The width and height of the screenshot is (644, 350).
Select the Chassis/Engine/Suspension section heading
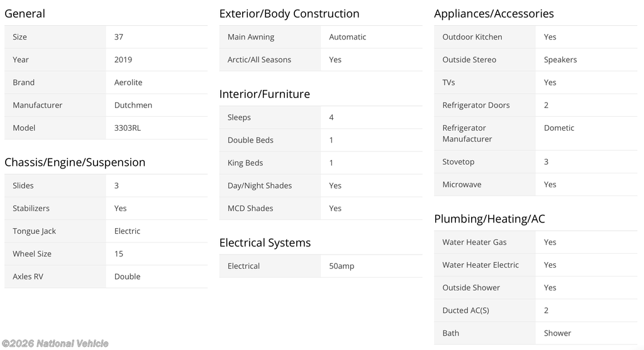[75, 162]
